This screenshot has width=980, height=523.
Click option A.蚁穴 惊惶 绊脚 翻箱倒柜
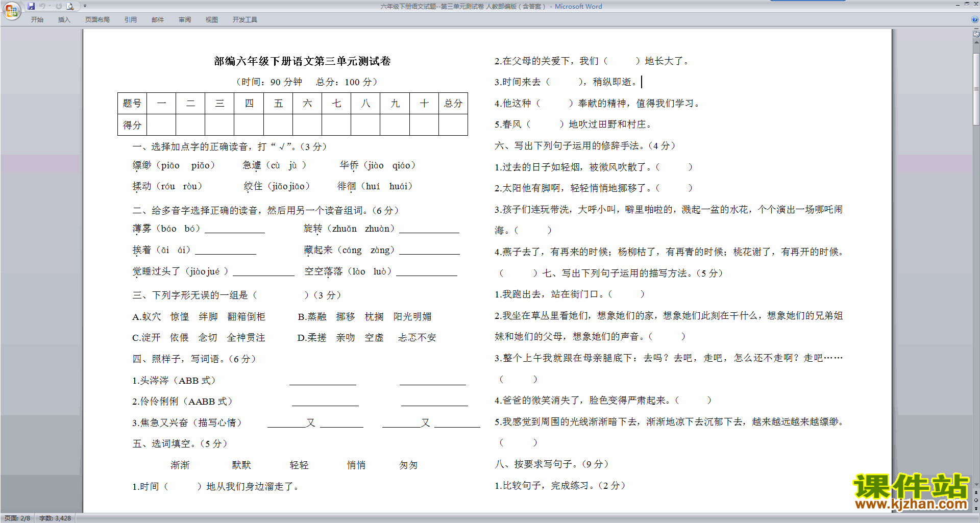coord(199,317)
